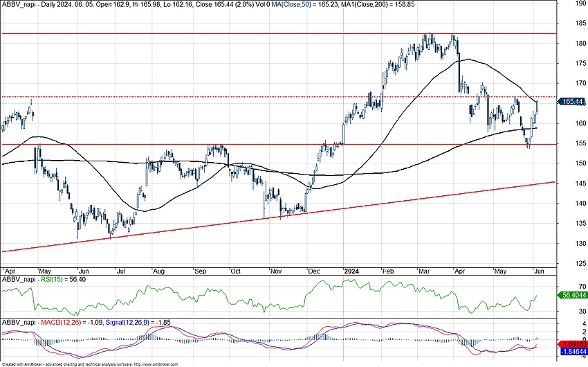Select the green RSI value label 56.4044

571,295
